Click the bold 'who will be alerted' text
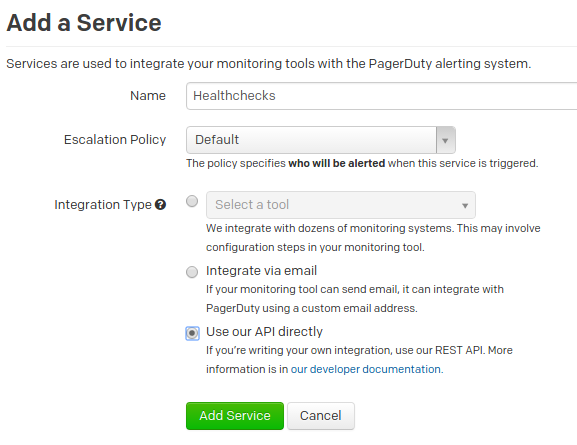The image size is (577, 445). click(x=337, y=163)
